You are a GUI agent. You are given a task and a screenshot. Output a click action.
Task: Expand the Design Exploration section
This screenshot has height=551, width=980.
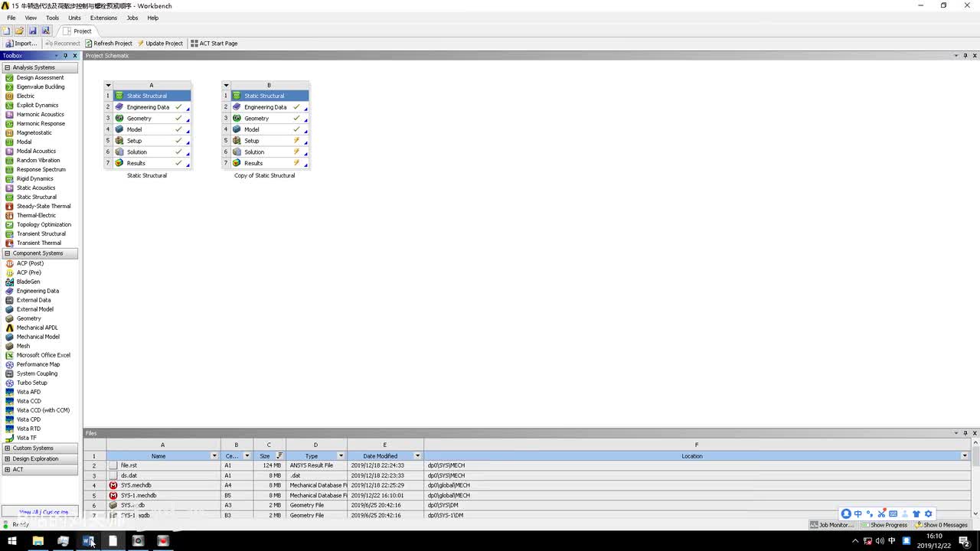[7, 459]
